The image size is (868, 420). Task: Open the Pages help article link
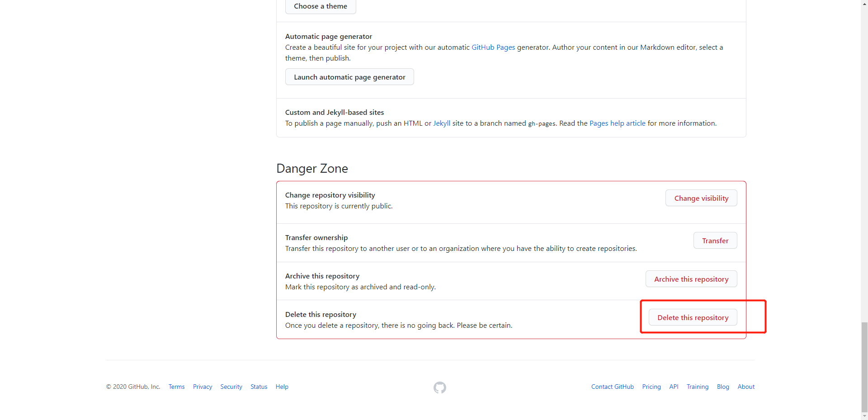[617, 123]
